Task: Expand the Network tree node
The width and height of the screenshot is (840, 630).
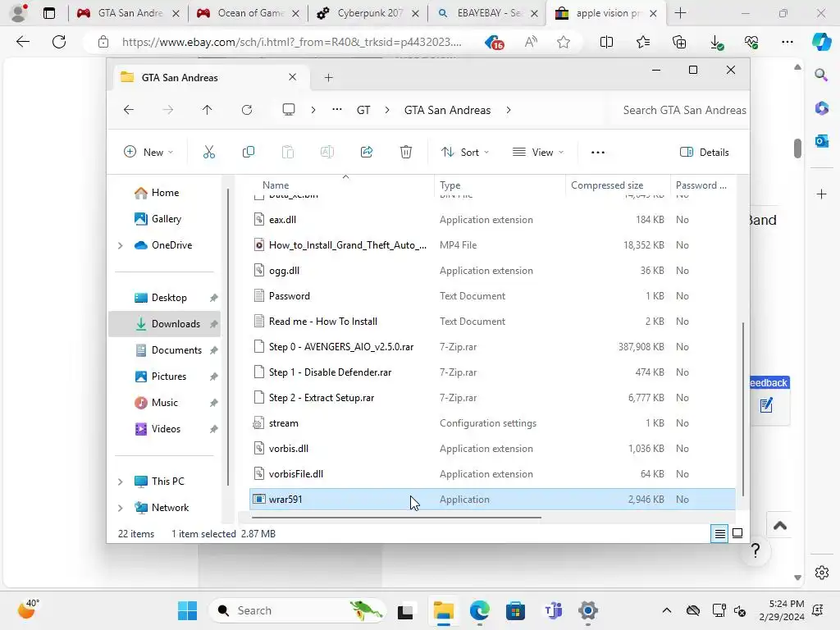Action: tap(120, 508)
